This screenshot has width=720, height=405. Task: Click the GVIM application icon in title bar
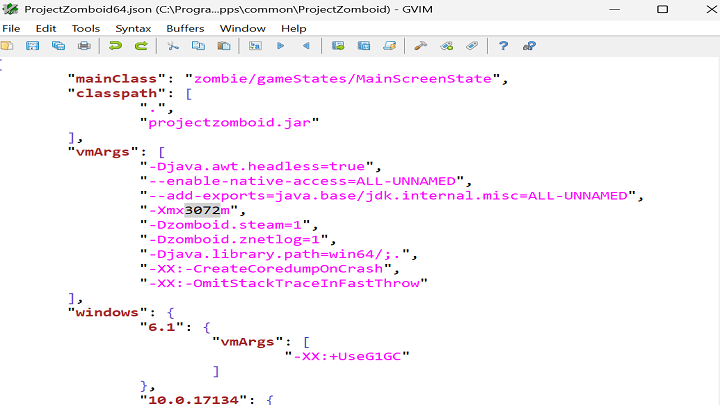pos(10,9)
